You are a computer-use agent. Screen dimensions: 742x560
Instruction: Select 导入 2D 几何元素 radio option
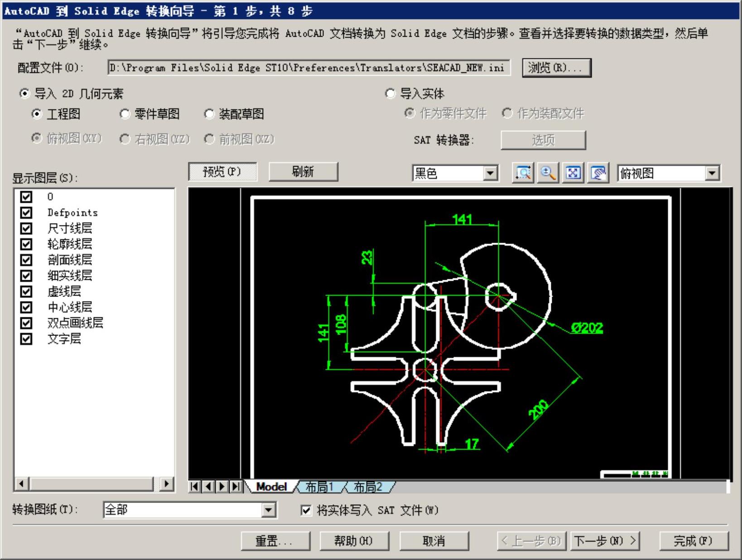click(x=24, y=94)
